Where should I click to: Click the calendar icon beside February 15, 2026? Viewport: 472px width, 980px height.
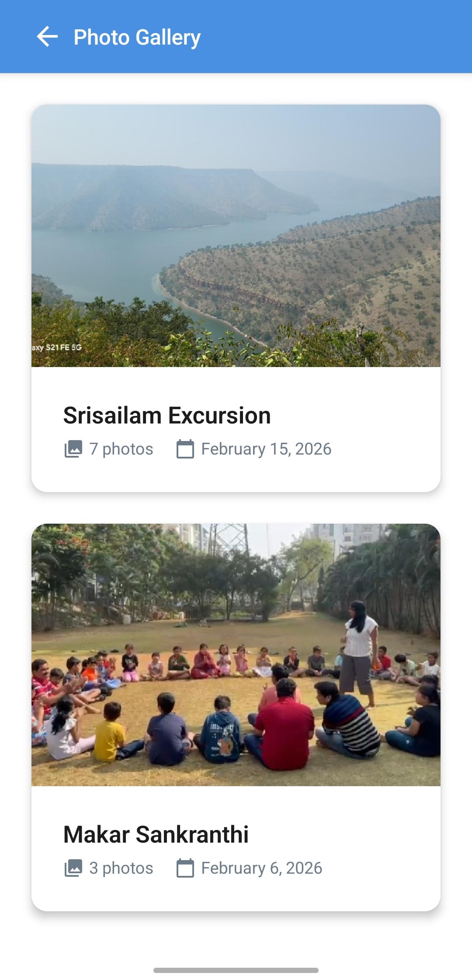click(x=185, y=449)
